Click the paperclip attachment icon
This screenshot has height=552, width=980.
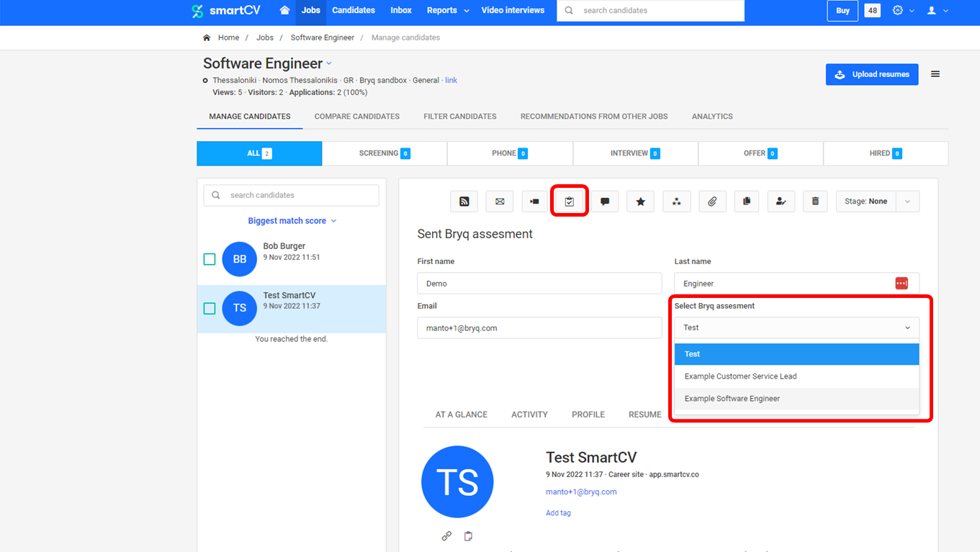coord(711,202)
